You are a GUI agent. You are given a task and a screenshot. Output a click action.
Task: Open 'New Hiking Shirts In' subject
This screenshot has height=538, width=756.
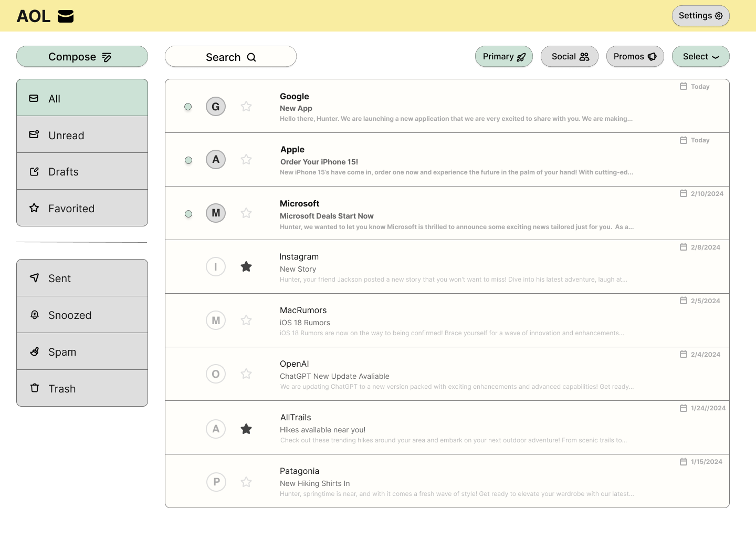pyautogui.click(x=314, y=483)
